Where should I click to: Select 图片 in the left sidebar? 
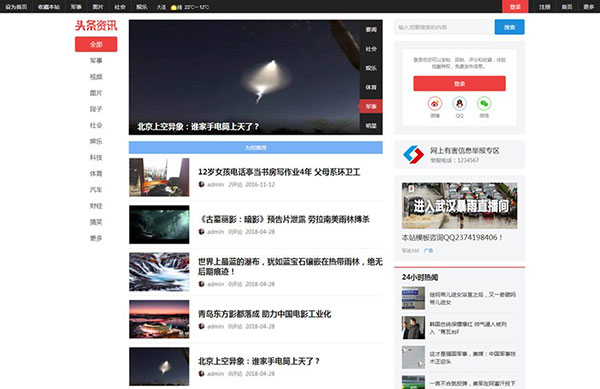[x=96, y=93]
